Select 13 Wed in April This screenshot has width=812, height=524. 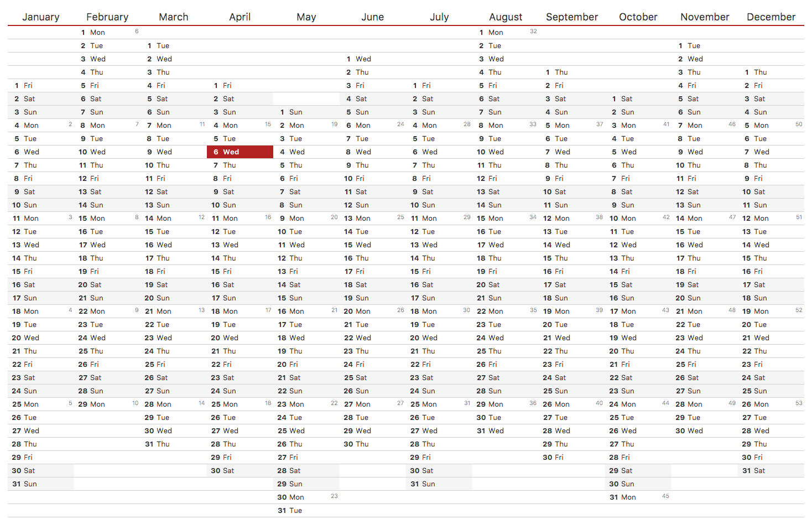(240, 245)
